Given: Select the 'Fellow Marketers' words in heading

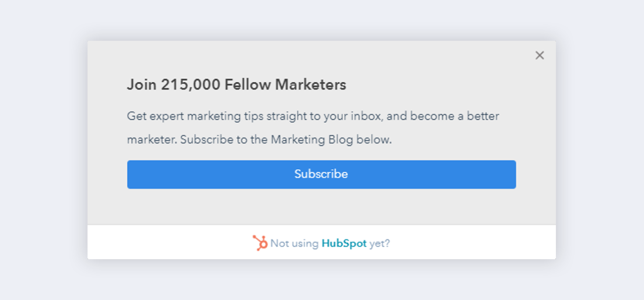Looking at the screenshot, I should (x=285, y=85).
